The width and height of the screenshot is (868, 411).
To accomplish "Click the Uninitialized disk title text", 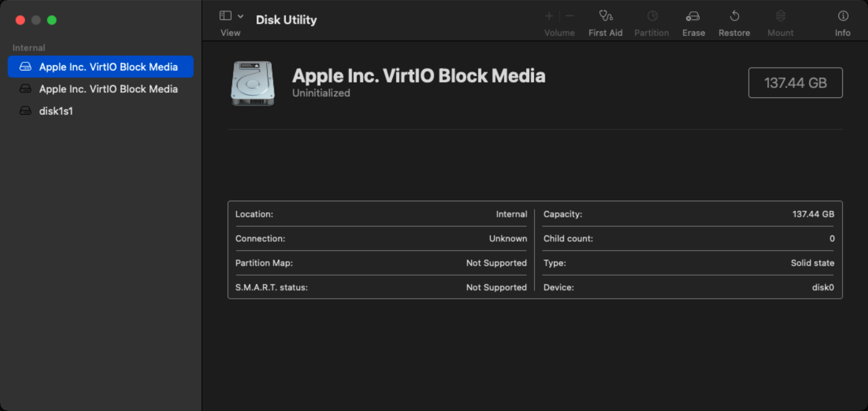I will coord(320,93).
